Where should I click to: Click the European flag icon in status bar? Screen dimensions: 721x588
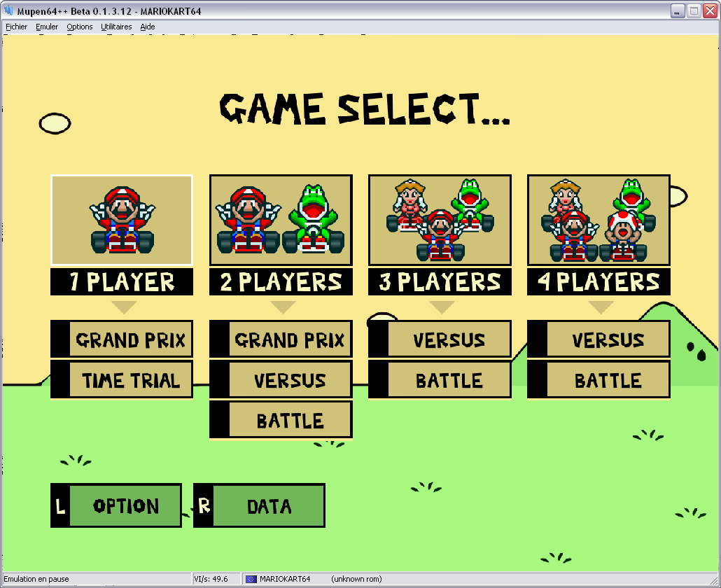251,579
